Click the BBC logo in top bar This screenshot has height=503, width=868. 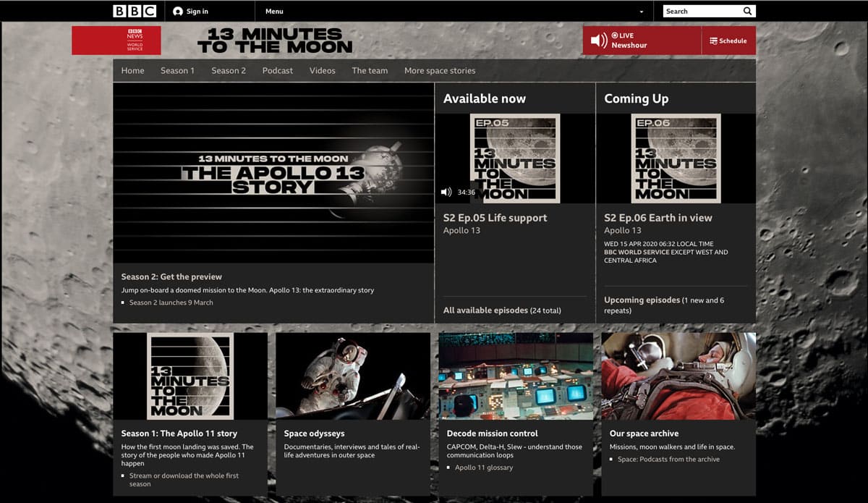coord(135,11)
